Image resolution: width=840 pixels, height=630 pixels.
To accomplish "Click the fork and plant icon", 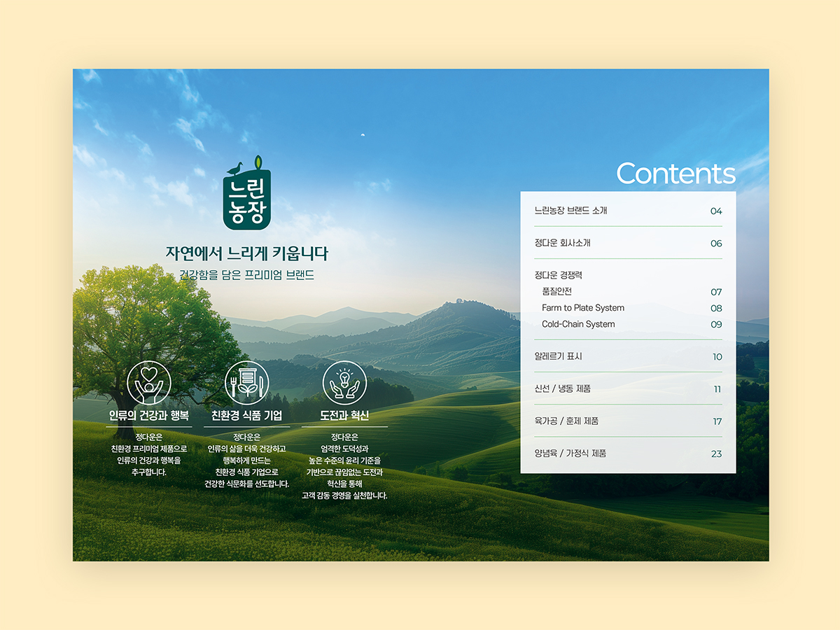I will point(246,383).
